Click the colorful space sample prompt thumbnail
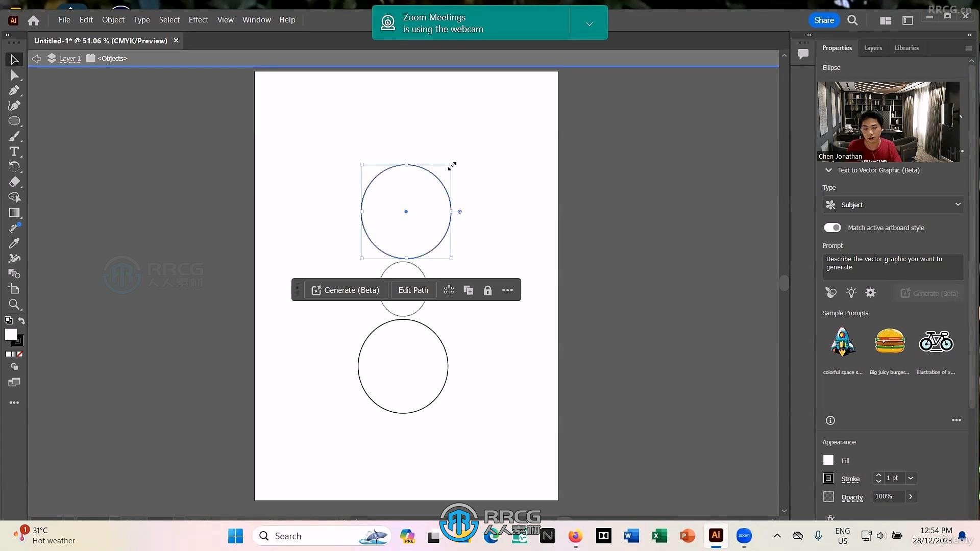Image resolution: width=980 pixels, height=551 pixels. (843, 341)
